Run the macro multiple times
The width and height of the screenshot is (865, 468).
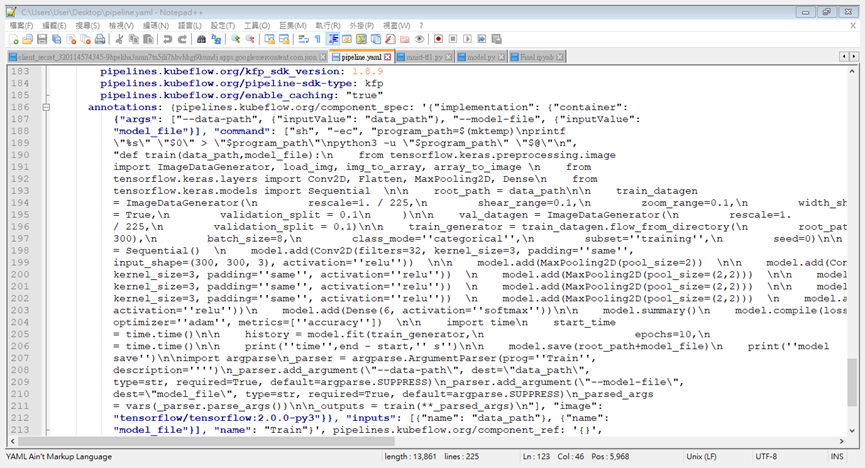click(482, 39)
